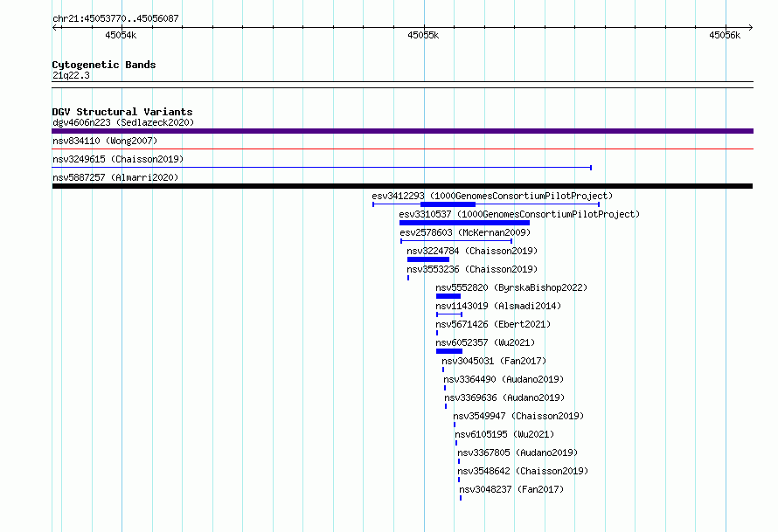Click the nsv3553236 small blue marker

pos(408,278)
